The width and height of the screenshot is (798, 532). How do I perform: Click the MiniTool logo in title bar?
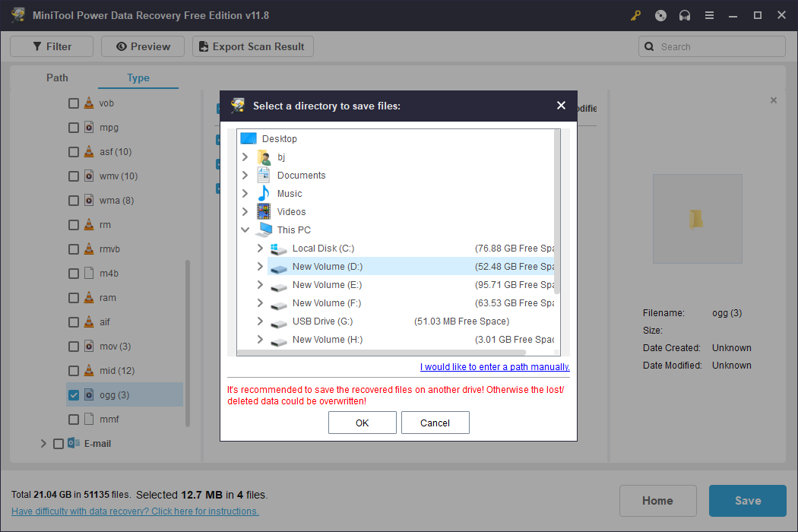tap(17, 15)
